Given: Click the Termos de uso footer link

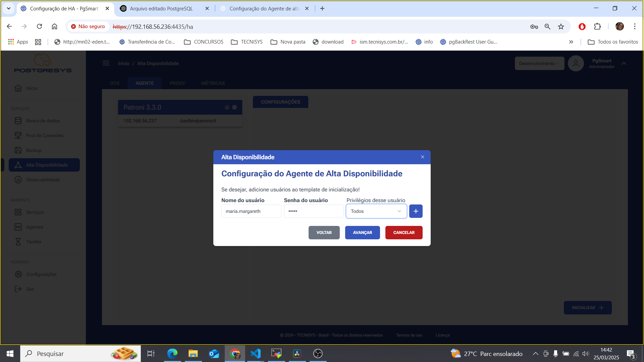Looking at the screenshot, I should pyautogui.click(x=409, y=335).
